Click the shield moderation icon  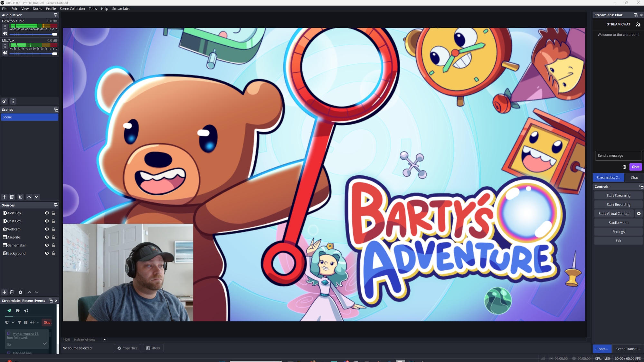[7, 322]
